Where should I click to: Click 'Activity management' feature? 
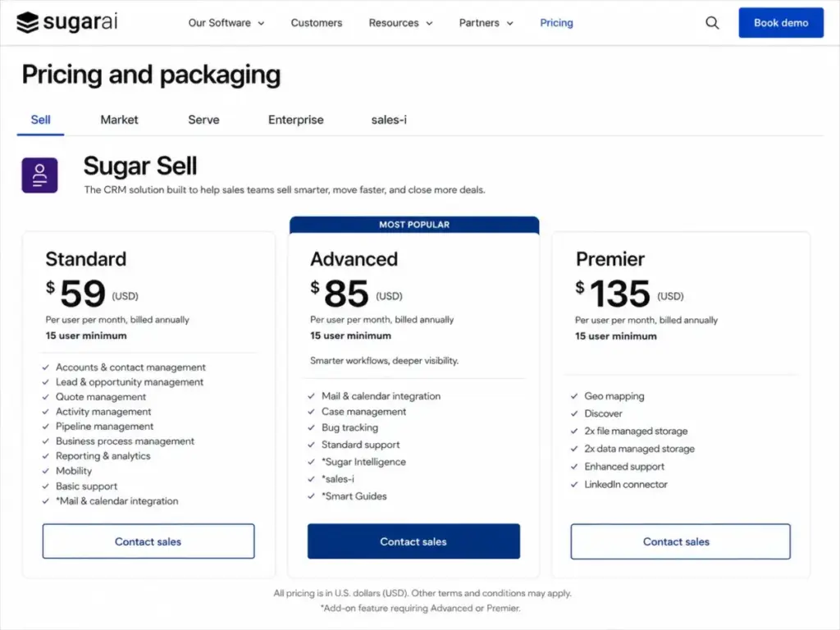click(x=103, y=412)
